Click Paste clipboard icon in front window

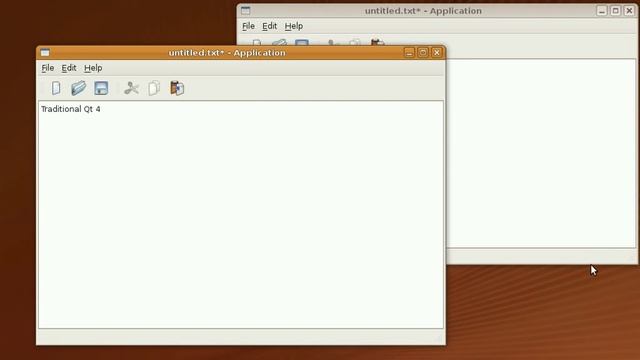click(x=177, y=88)
